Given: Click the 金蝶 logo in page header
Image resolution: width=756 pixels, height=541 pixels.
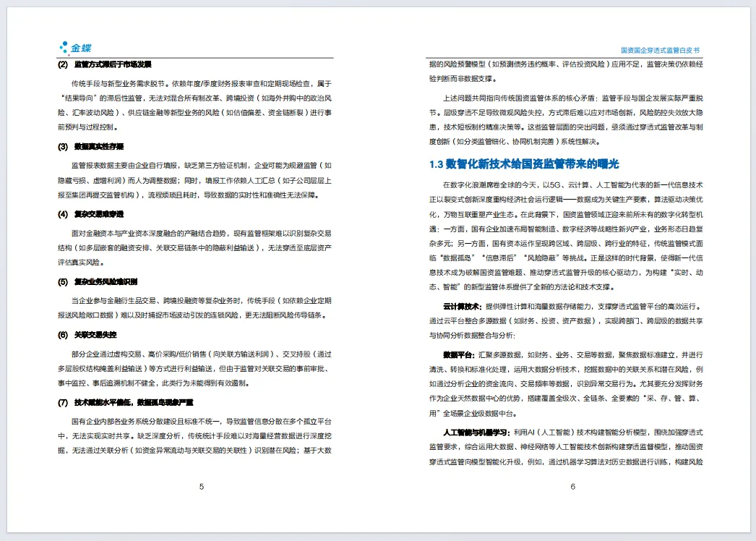Looking at the screenshot, I should tap(75, 48).
